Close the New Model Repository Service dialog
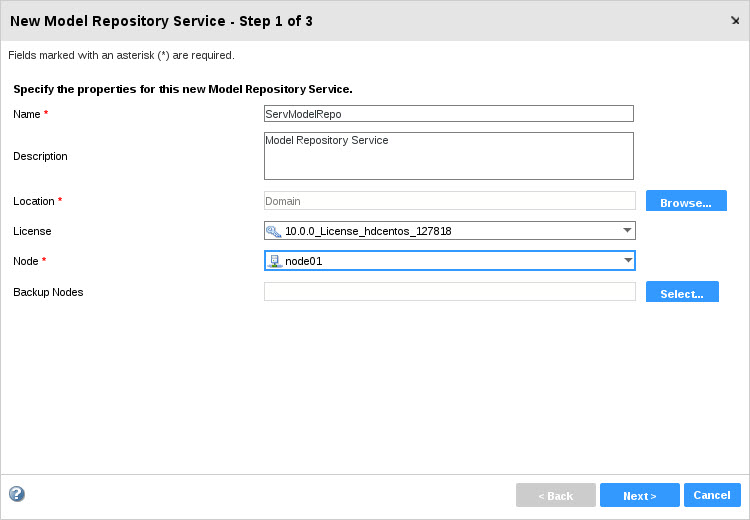 (x=735, y=21)
